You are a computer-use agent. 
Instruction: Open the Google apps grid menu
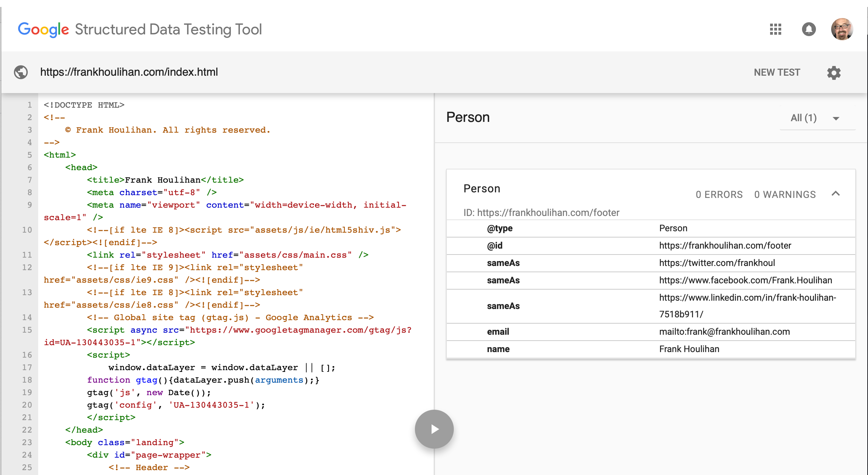coord(775,30)
